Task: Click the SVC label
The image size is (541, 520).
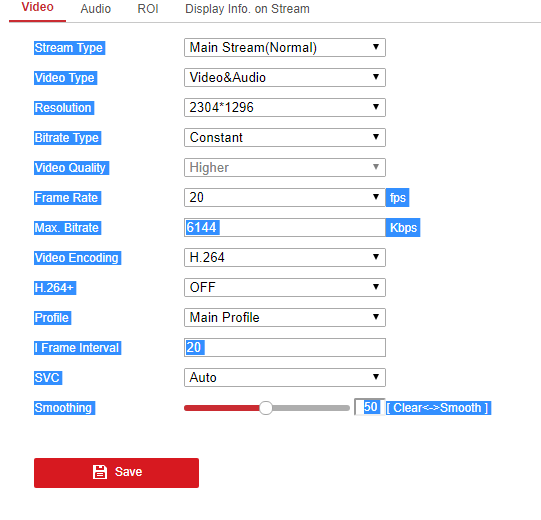Action: click(48, 378)
